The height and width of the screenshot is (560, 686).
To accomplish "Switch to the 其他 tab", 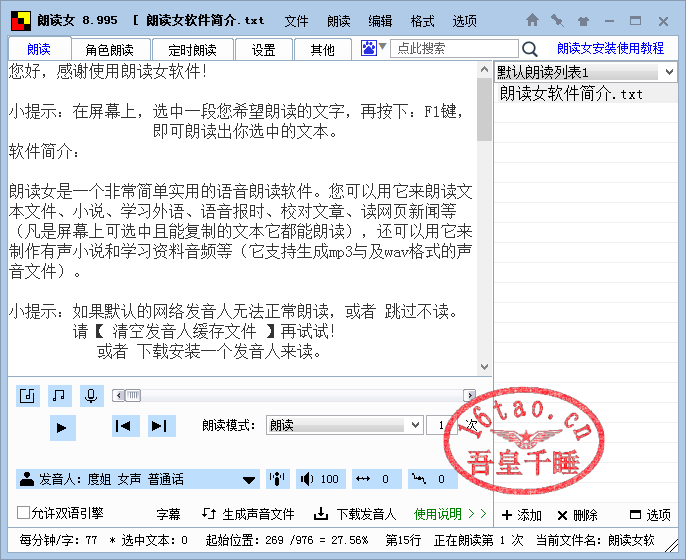I will pos(322,50).
